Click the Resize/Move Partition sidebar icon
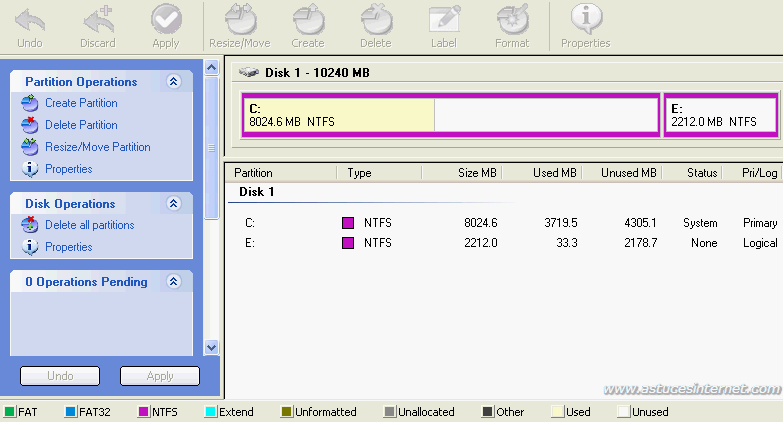Viewport: 783px width, 422px height. (x=30, y=147)
